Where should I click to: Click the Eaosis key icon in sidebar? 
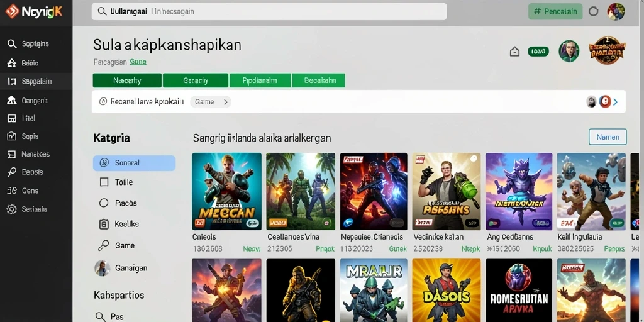(12, 172)
